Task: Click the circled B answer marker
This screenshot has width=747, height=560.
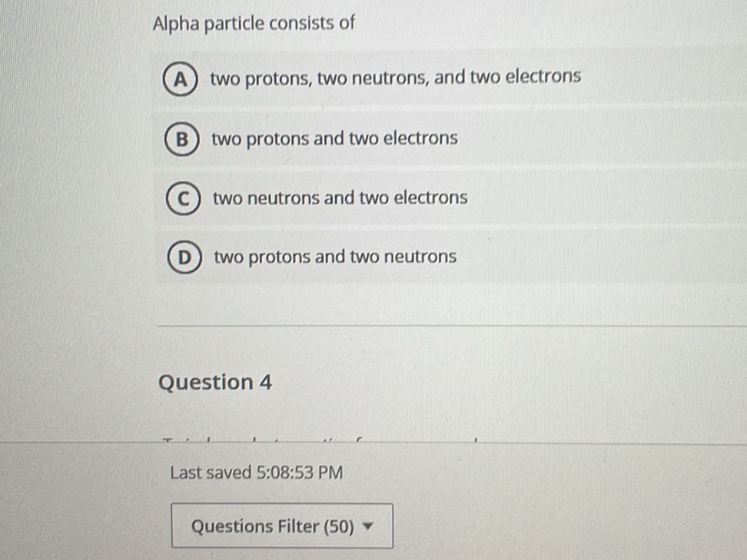Action: pyautogui.click(x=181, y=138)
